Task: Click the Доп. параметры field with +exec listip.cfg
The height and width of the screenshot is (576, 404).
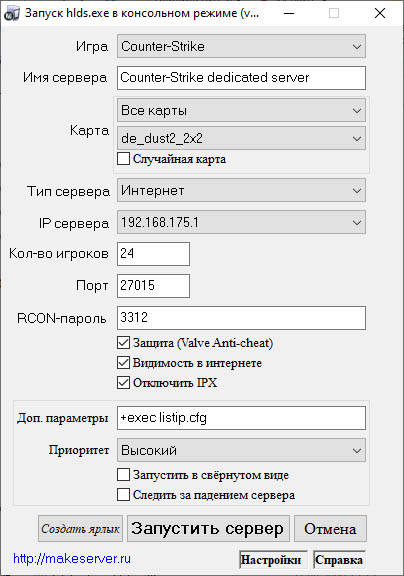Action: (x=241, y=418)
